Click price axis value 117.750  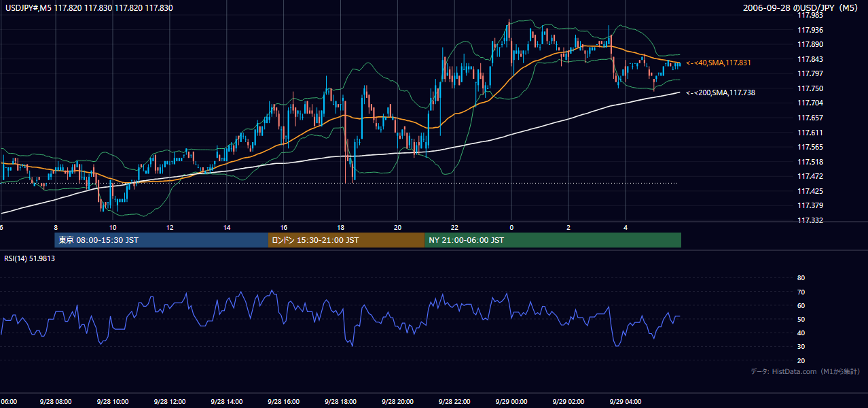click(x=810, y=88)
